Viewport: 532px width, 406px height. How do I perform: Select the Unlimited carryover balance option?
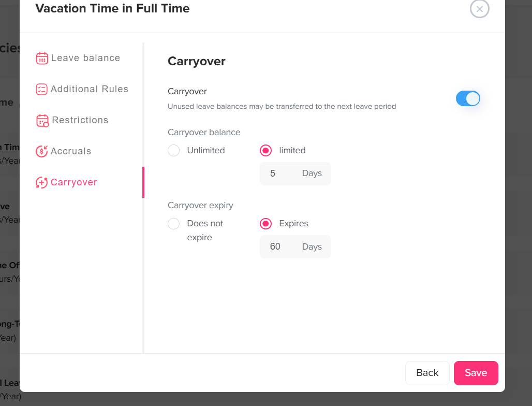tap(174, 151)
